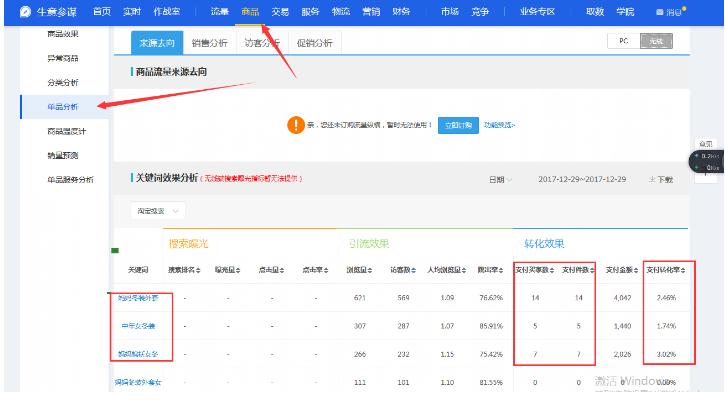Pick the 2017-12-29 date range field

click(582, 179)
